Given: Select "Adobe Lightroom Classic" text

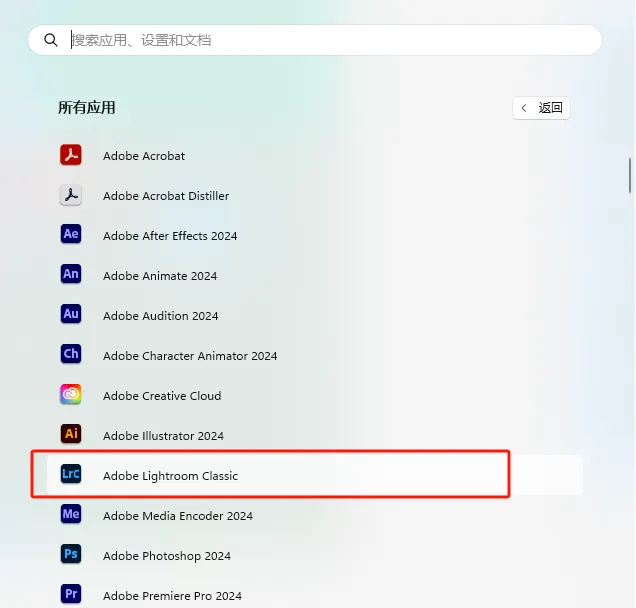Looking at the screenshot, I should 170,476.
